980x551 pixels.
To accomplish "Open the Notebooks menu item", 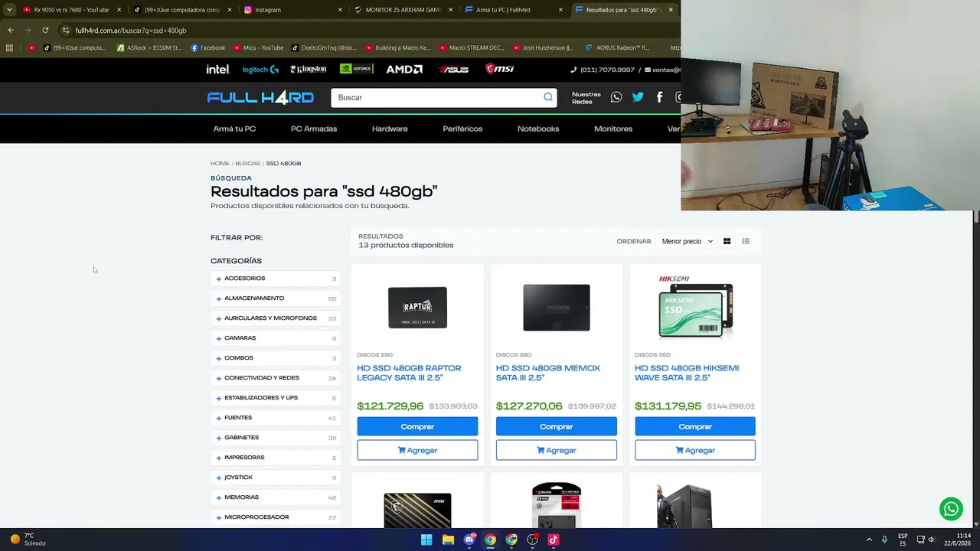I will point(538,129).
